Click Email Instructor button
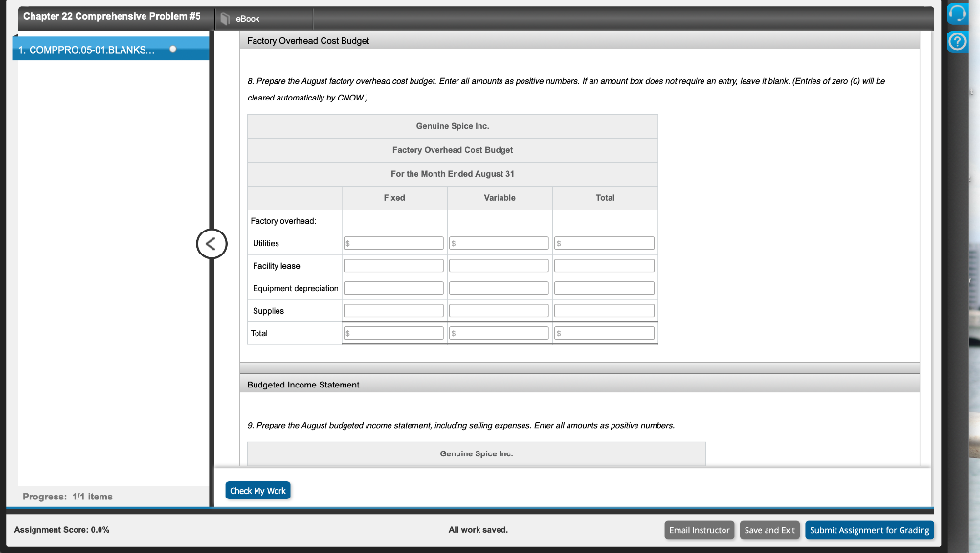The width and height of the screenshot is (980, 553). [699, 530]
